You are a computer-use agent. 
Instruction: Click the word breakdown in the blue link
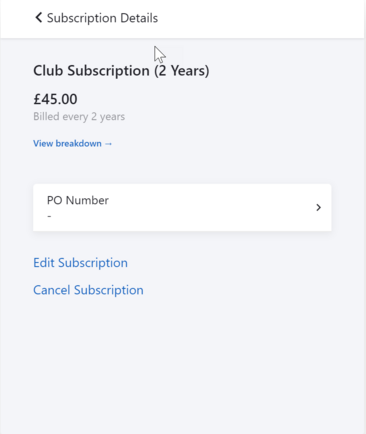pyautogui.click(x=79, y=144)
